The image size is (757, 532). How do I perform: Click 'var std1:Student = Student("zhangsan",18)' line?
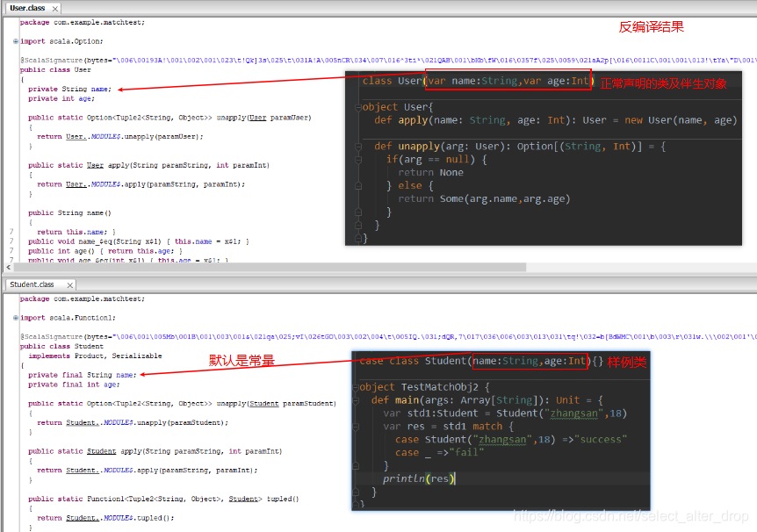[x=505, y=413]
